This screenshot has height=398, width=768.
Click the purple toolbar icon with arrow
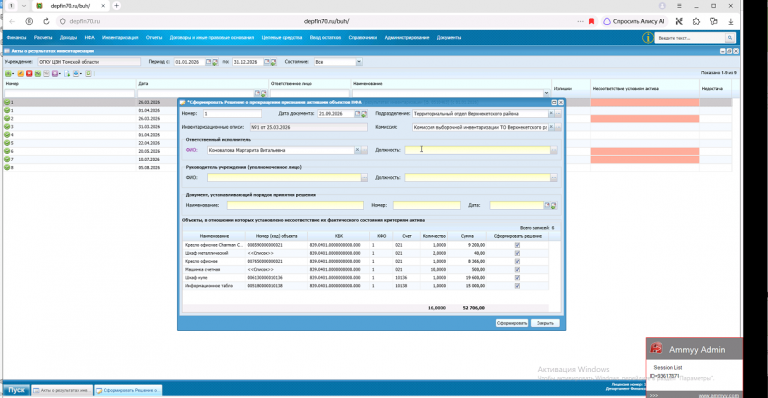point(55,74)
